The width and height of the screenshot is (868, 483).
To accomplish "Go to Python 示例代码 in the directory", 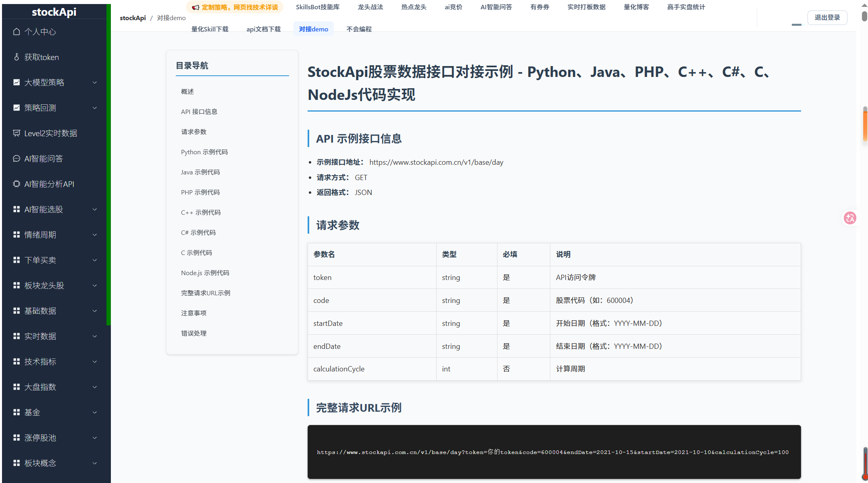I will click(204, 152).
